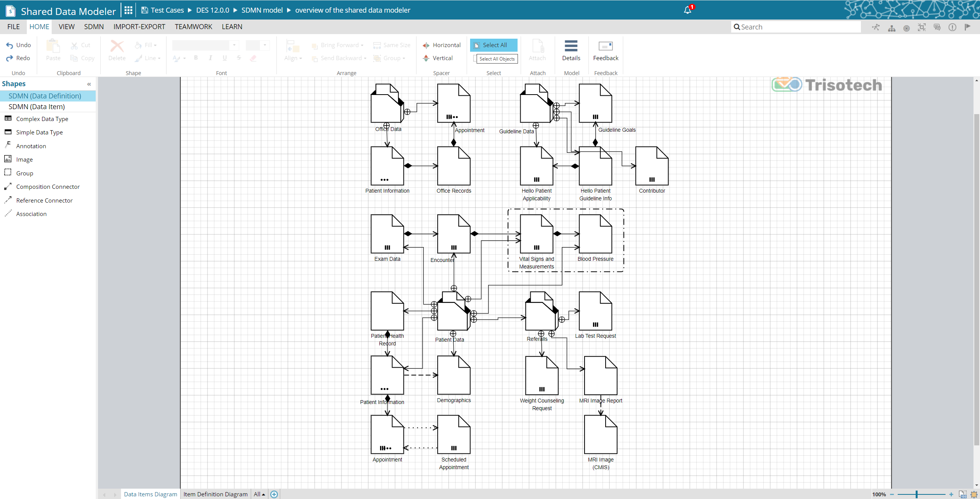Select the Complex Data Type shape
Image resolution: width=980 pixels, height=499 pixels.
(36, 119)
